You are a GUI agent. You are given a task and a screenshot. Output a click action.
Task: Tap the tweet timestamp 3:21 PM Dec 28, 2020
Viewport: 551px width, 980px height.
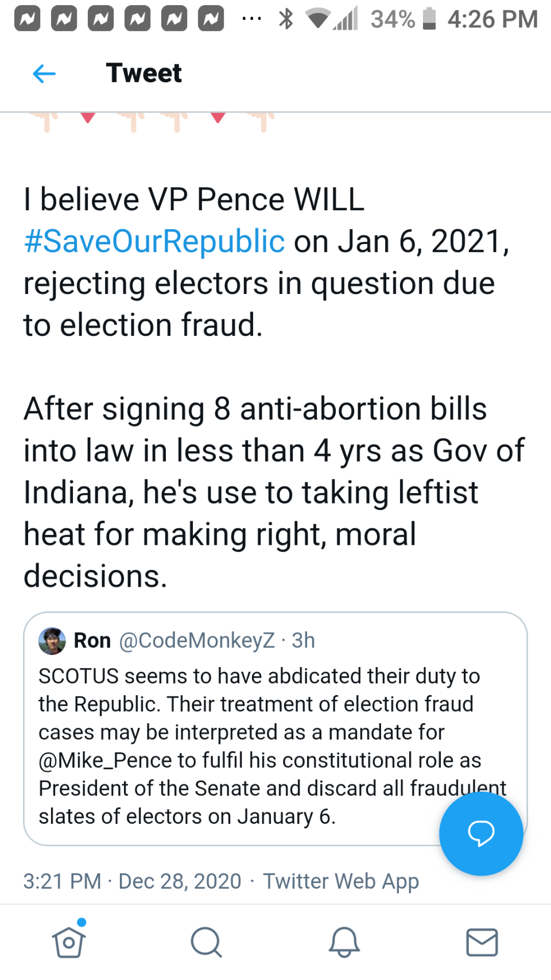tap(132, 881)
